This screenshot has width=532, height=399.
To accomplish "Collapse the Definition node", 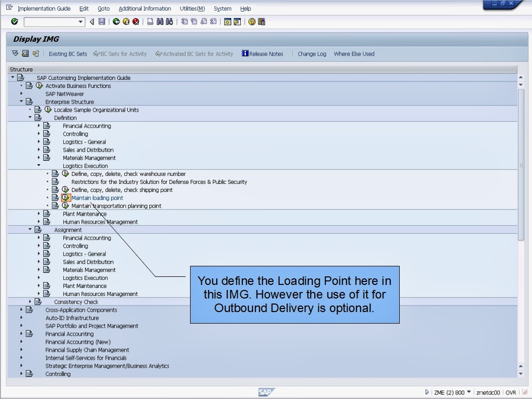I will tap(30, 117).
